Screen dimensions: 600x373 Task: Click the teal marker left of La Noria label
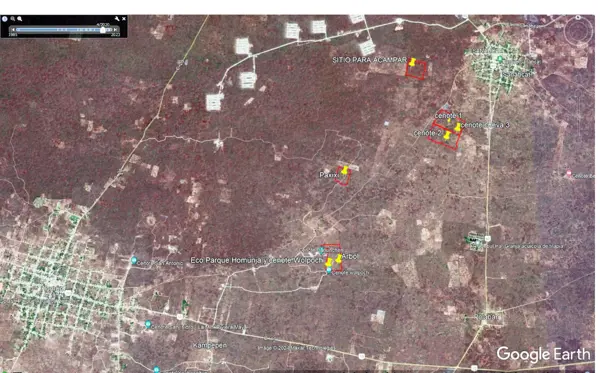(x=148, y=324)
